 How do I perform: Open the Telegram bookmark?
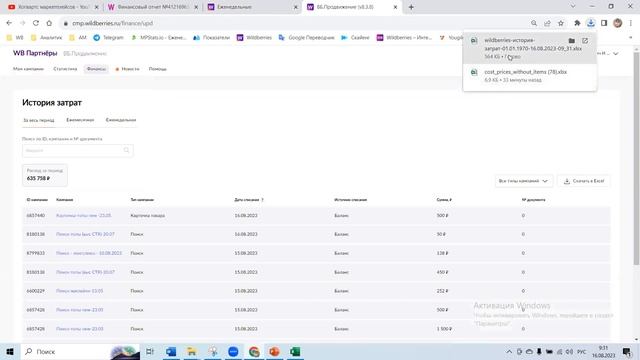[108, 38]
